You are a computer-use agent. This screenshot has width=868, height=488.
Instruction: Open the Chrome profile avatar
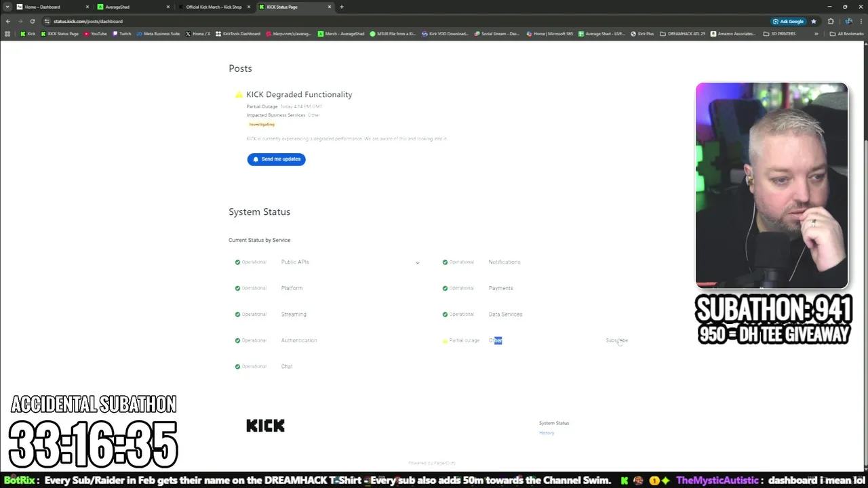point(848,21)
